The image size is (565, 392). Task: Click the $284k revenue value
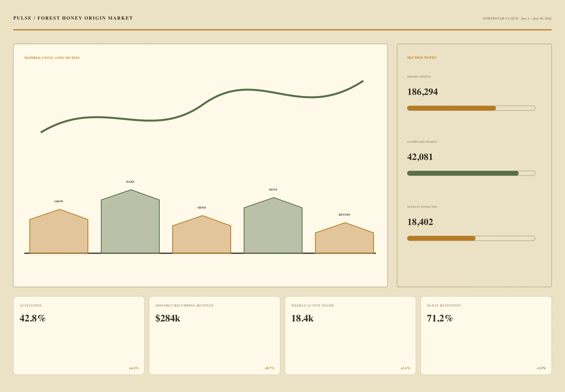point(168,318)
